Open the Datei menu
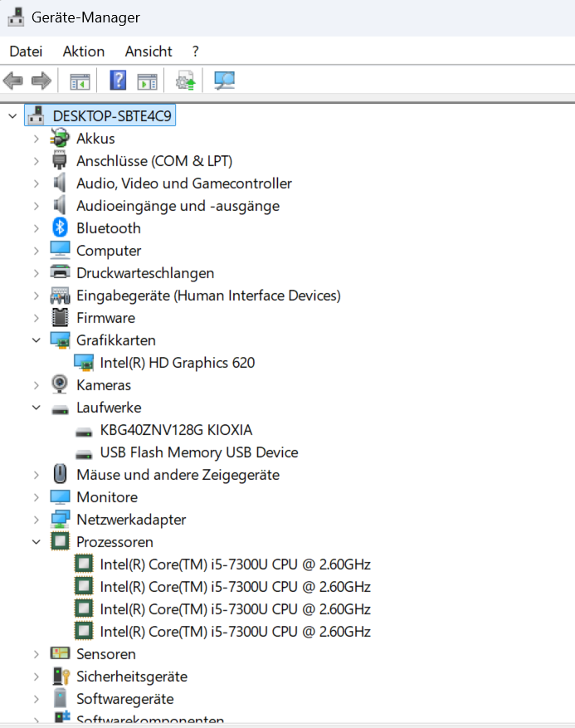Viewport: 575px width, 728px height. (x=26, y=51)
